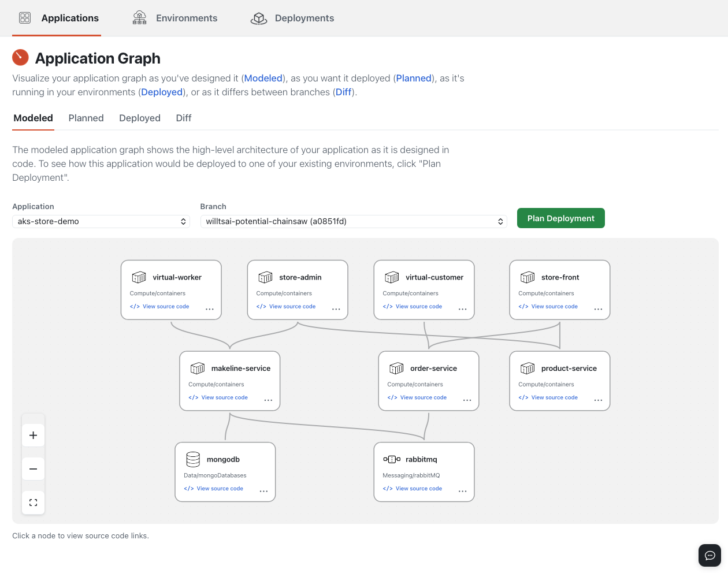Click the order-service container icon
Screen dimensions: 728x573
[397, 368]
